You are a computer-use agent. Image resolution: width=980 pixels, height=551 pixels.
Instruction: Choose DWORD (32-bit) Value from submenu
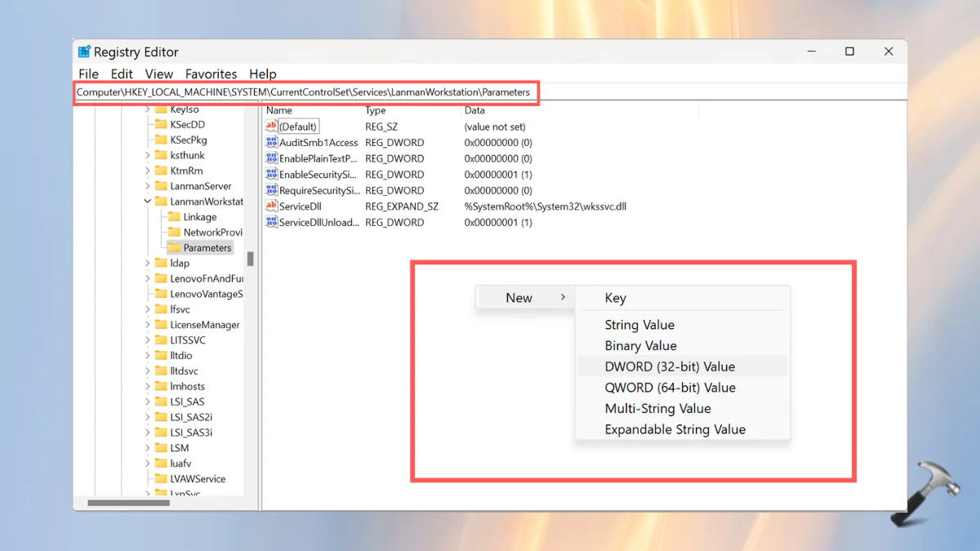coord(669,367)
